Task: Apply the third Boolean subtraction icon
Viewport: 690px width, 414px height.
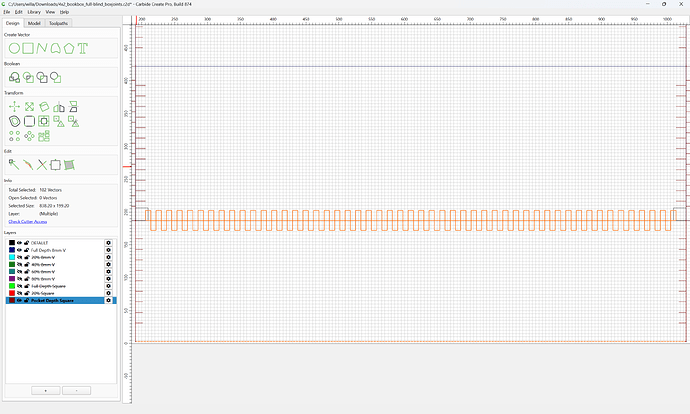Action: (42, 78)
